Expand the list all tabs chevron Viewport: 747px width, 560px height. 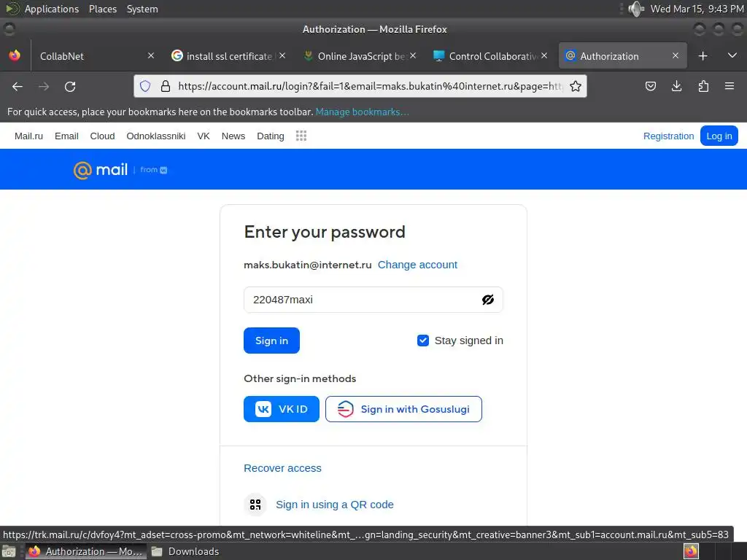(732, 55)
